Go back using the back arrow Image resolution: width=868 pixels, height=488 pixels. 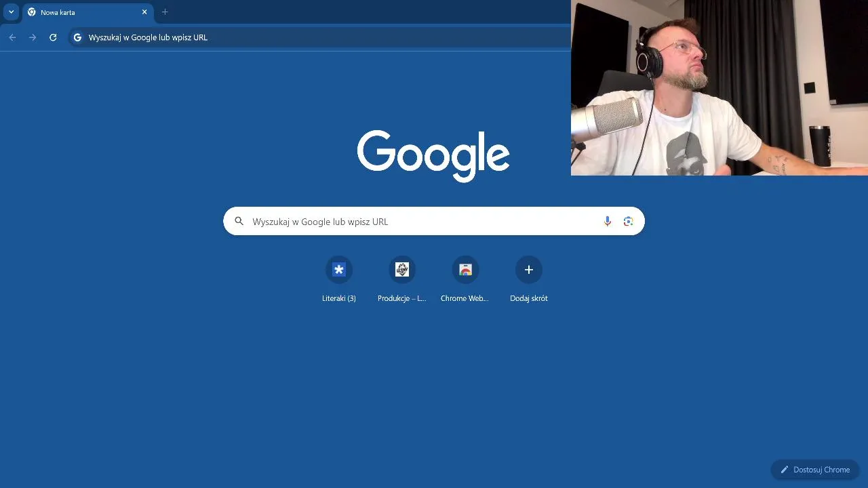coord(12,37)
